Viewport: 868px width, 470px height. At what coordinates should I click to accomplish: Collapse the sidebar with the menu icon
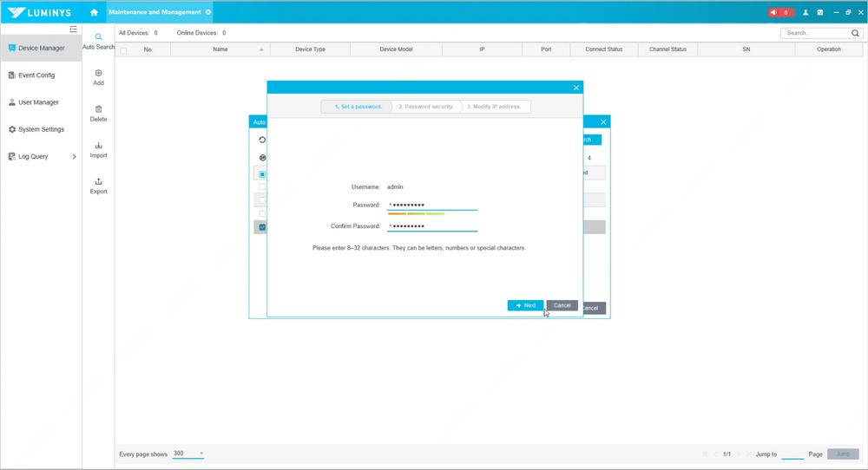pyautogui.click(x=73, y=29)
